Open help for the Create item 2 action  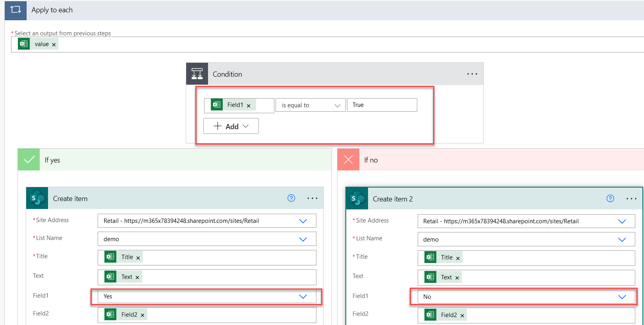pyautogui.click(x=610, y=198)
